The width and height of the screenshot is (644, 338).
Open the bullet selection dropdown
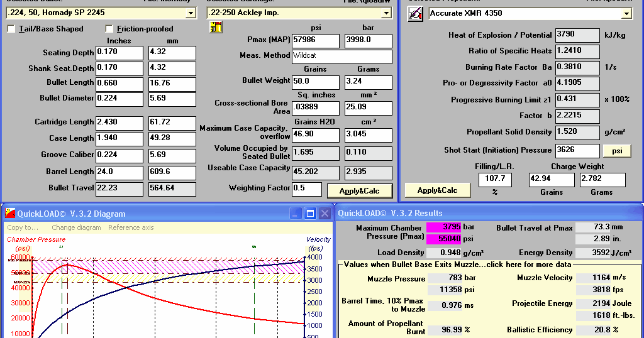[x=191, y=13]
